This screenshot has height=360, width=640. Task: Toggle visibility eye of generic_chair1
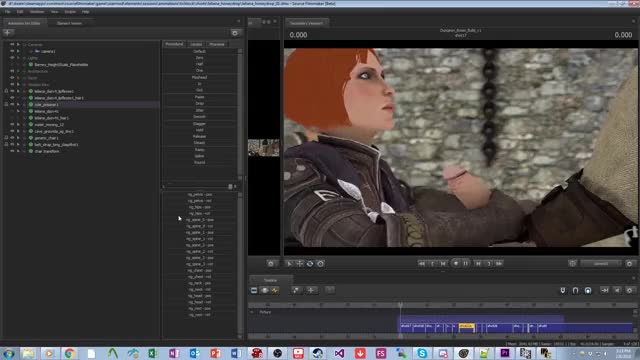12,138
